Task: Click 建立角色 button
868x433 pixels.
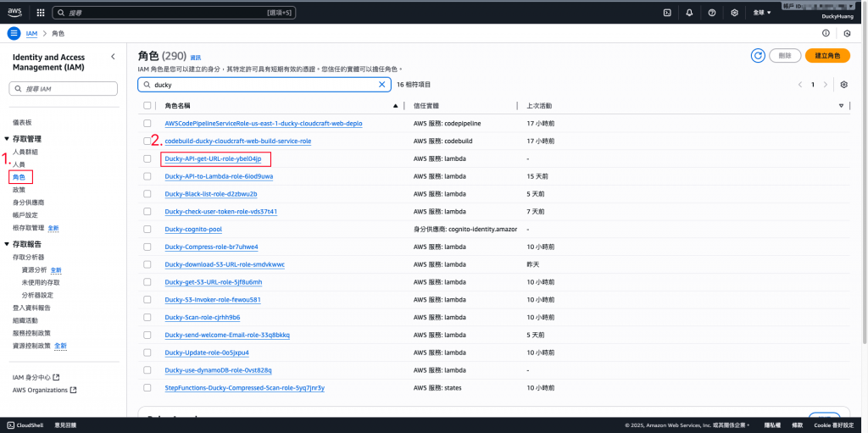Action: [x=827, y=55]
